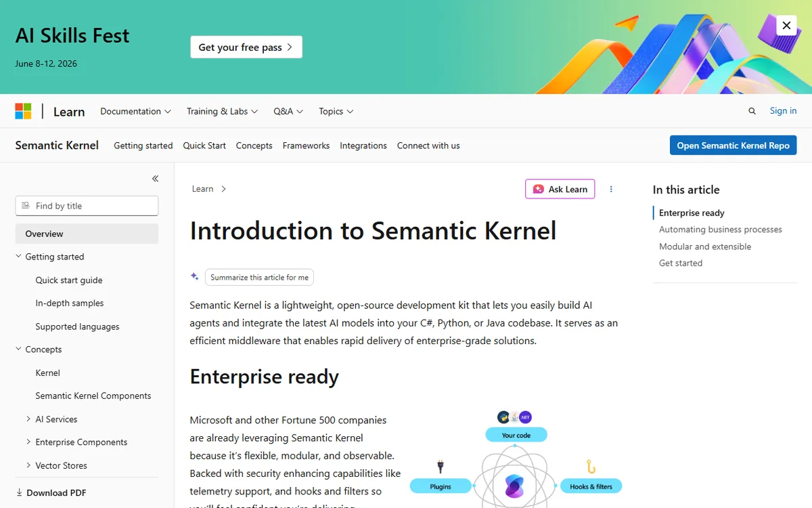Viewport: 812px width, 508px height.
Task: Open the Concepts nav tab
Action: [254, 146]
